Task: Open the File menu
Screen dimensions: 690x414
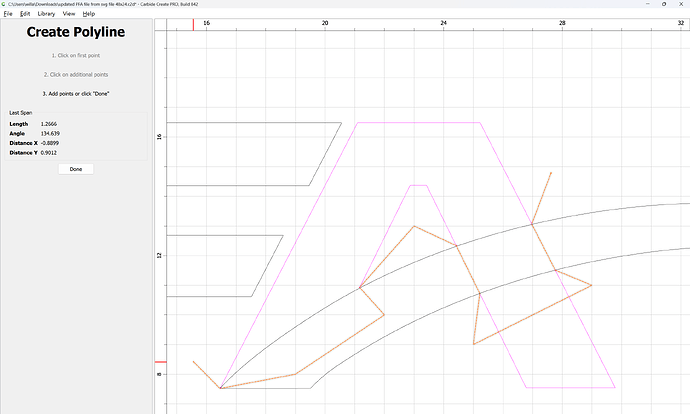Action: (7, 14)
